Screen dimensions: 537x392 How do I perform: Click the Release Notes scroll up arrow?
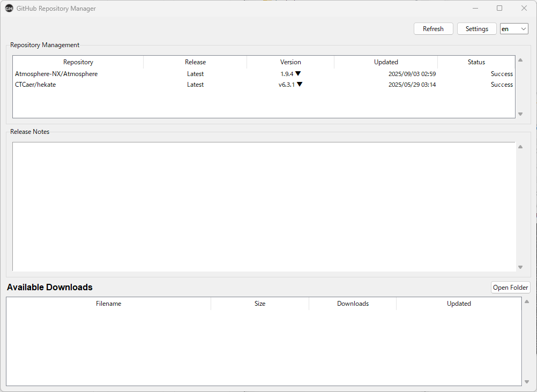tap(520, 147)
